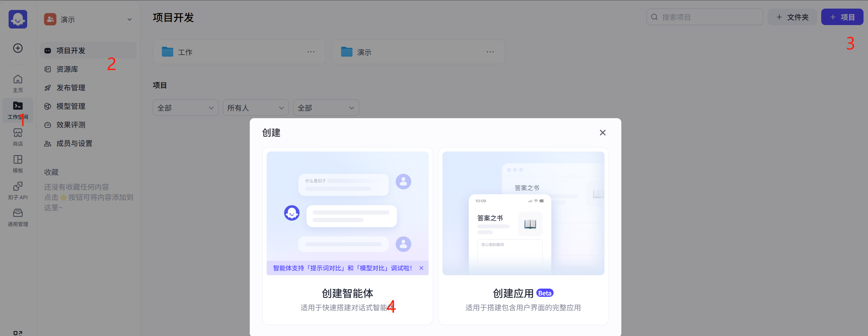The width and height of the screenshot is (868, 336).
Task: Expand the first 全部 type filter dropdown
Action: coord(185,108)
